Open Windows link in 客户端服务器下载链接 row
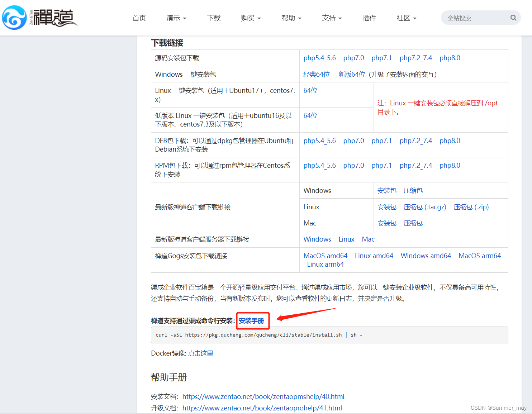Screen dimensions: 532x414 (317, 239)
